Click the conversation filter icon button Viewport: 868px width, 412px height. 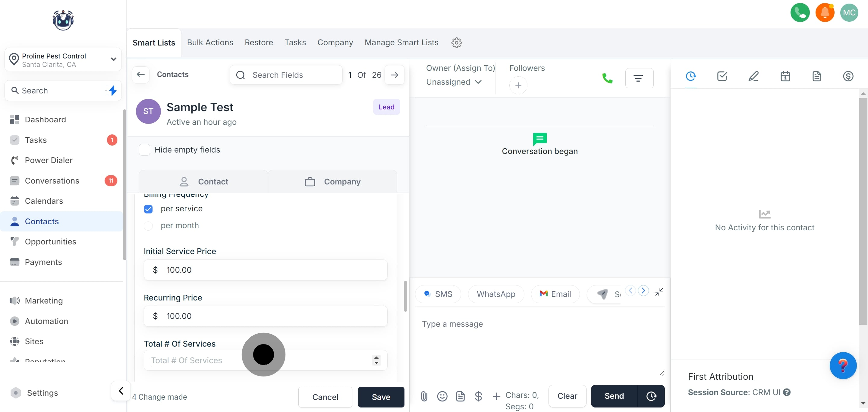639,78
